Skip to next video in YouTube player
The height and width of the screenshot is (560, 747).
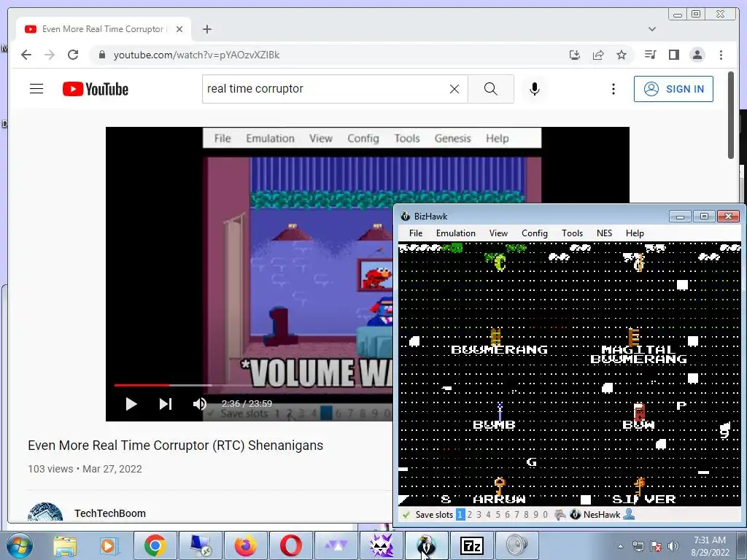(x=166, y=404)
